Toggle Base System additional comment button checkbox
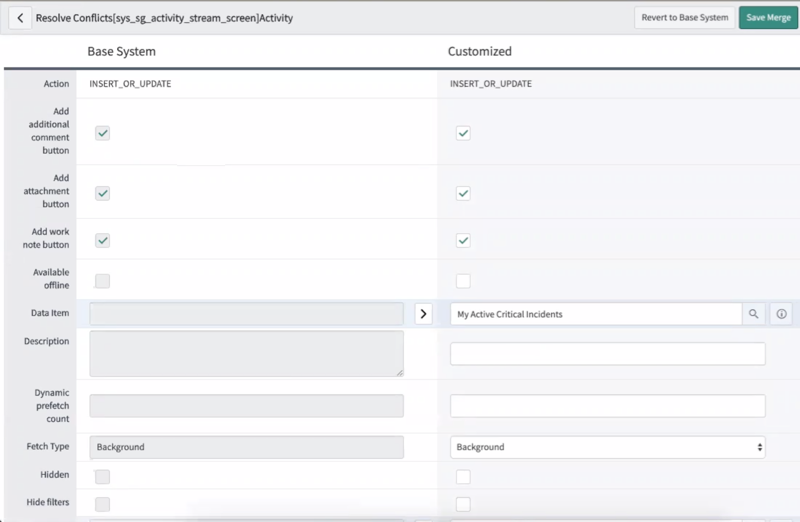The width and height of the screenshot is (800, 522). pos(103,133)
